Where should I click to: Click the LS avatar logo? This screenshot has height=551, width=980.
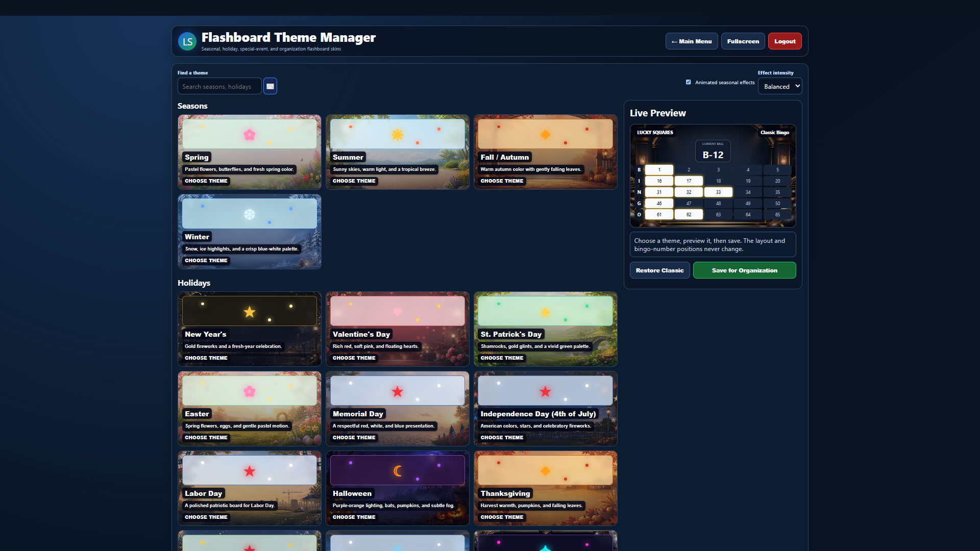pos(187,41)
